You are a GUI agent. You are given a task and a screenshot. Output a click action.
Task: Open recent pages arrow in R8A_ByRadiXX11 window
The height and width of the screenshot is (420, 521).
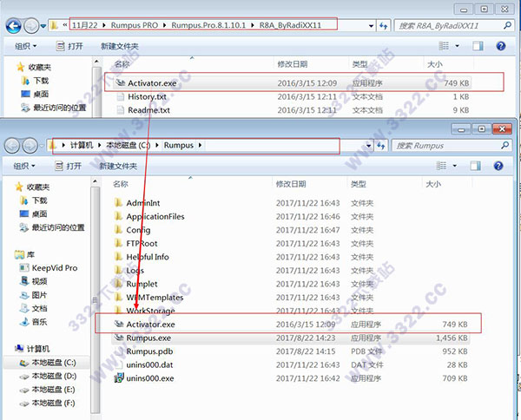point(43,26)
